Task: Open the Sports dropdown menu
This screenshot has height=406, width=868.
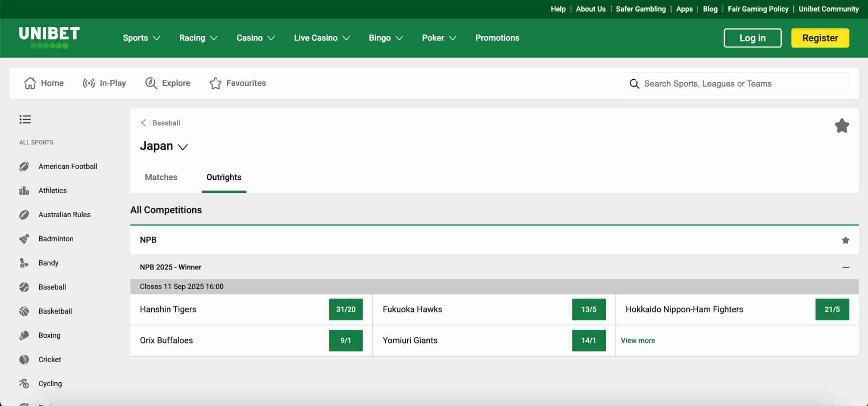Action: [x=141, y=38]
